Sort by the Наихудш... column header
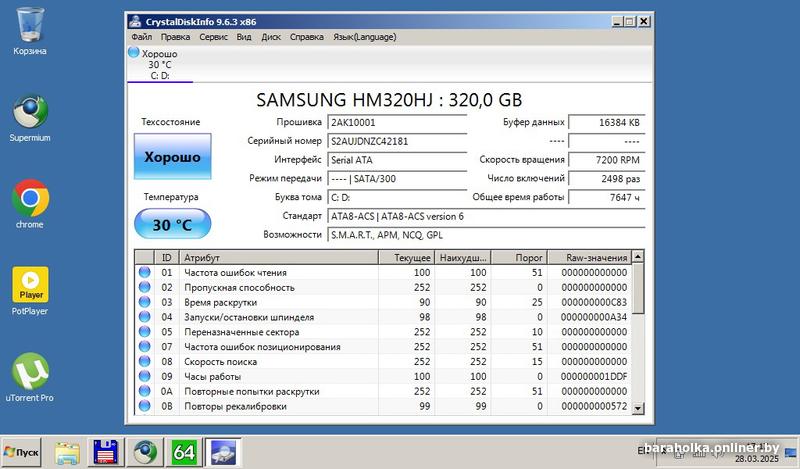The image size is (800, 469). (x=463, y=257)
